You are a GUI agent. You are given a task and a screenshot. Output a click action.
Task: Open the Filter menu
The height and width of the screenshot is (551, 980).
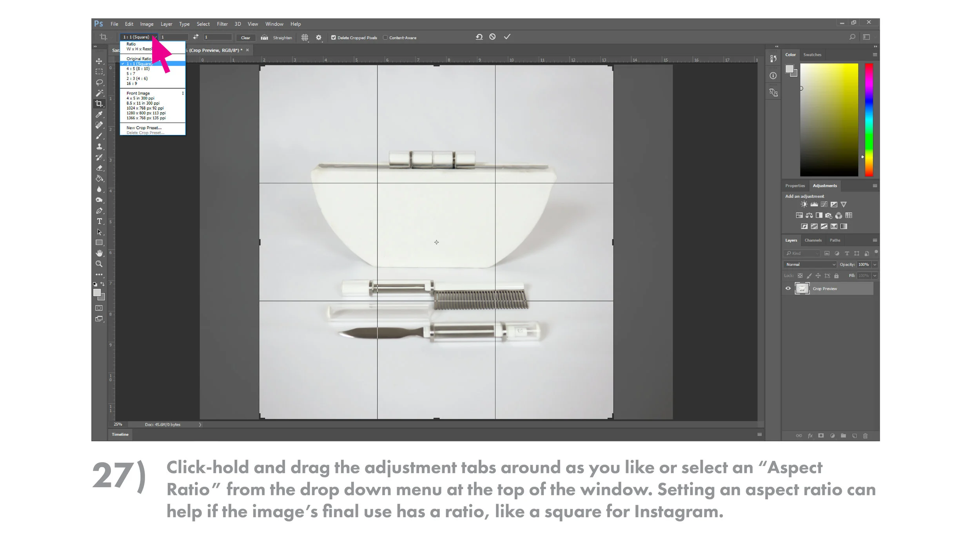222,24
